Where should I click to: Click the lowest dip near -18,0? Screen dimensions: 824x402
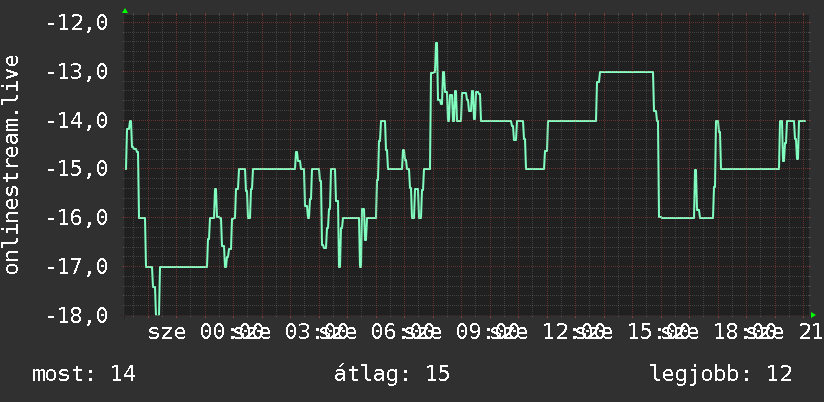point(157,312)
